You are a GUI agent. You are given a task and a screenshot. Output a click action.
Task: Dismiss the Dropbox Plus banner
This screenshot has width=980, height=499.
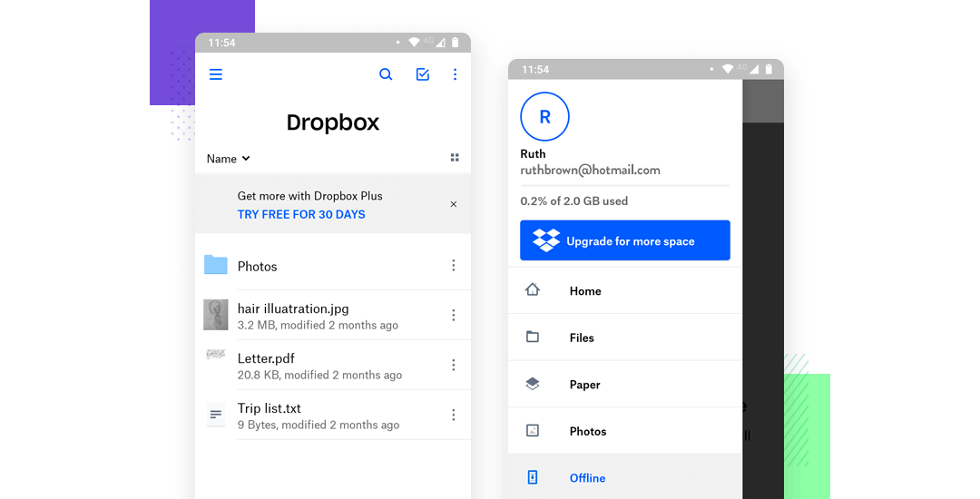click(x=454, y=204)
